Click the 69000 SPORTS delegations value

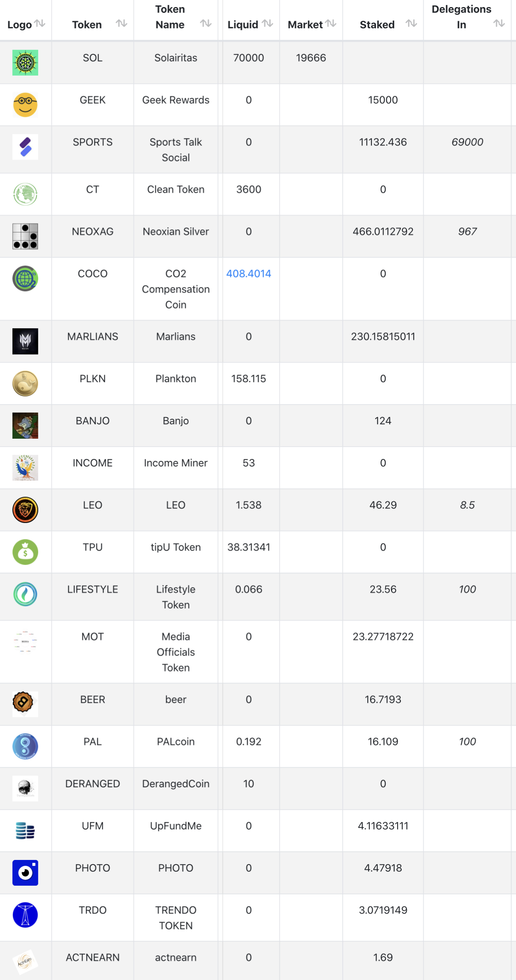[x=467, y=142]
